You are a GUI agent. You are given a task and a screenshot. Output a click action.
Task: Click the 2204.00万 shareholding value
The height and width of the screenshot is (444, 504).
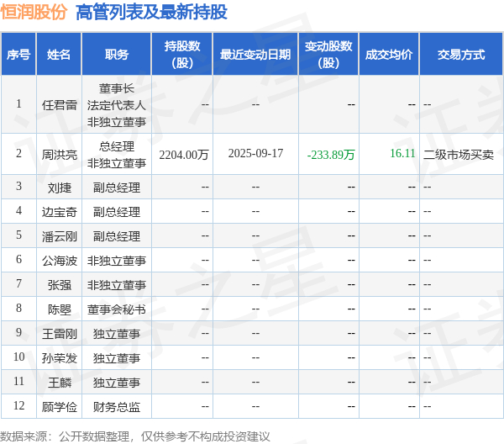point(183,155)
